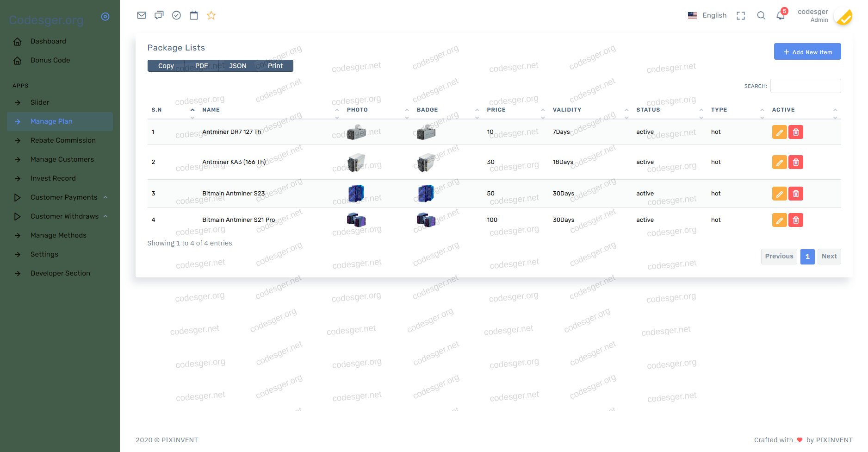Expand Customer Withdraws submenu
This screenshot has height=452, width=868.
[64, 216]
